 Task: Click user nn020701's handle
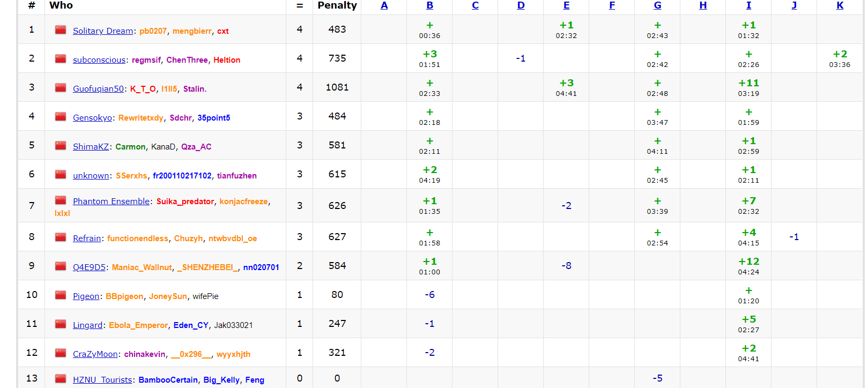261,267
